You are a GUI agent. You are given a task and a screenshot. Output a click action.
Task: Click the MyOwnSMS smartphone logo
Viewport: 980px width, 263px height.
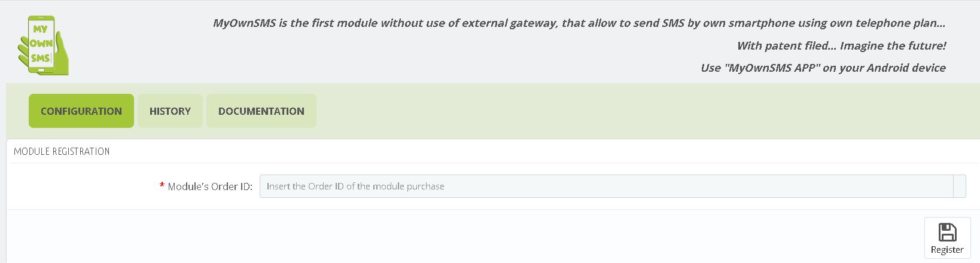click(43, 45)
